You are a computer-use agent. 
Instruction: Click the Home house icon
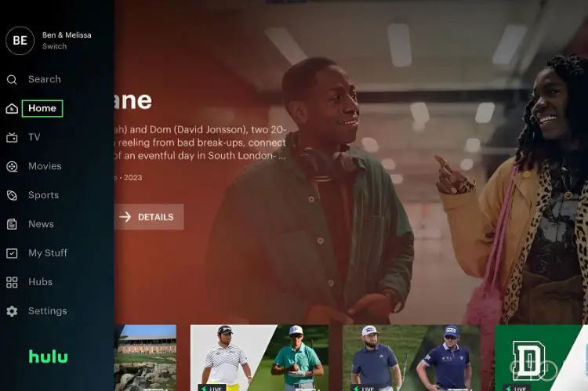pos(12,109)
